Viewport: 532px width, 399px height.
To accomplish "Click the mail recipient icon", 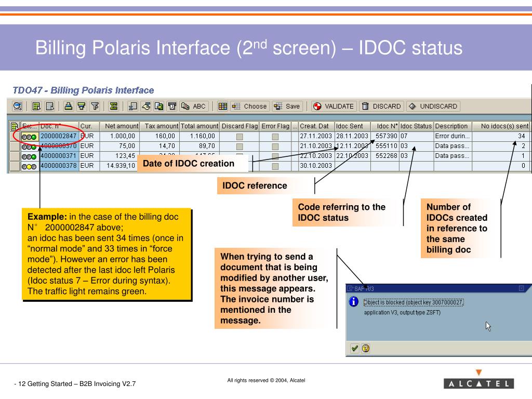I will (x=172, y=106).
